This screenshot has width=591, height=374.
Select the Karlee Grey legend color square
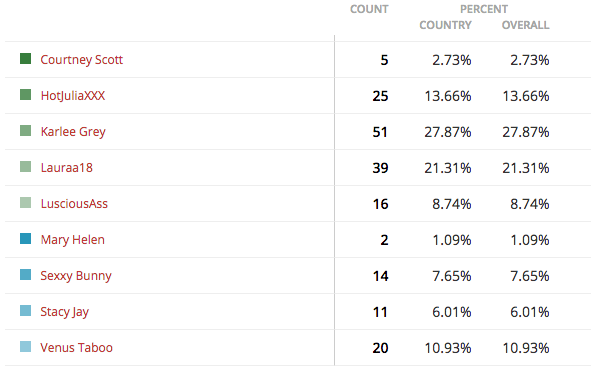pos(25,130)
